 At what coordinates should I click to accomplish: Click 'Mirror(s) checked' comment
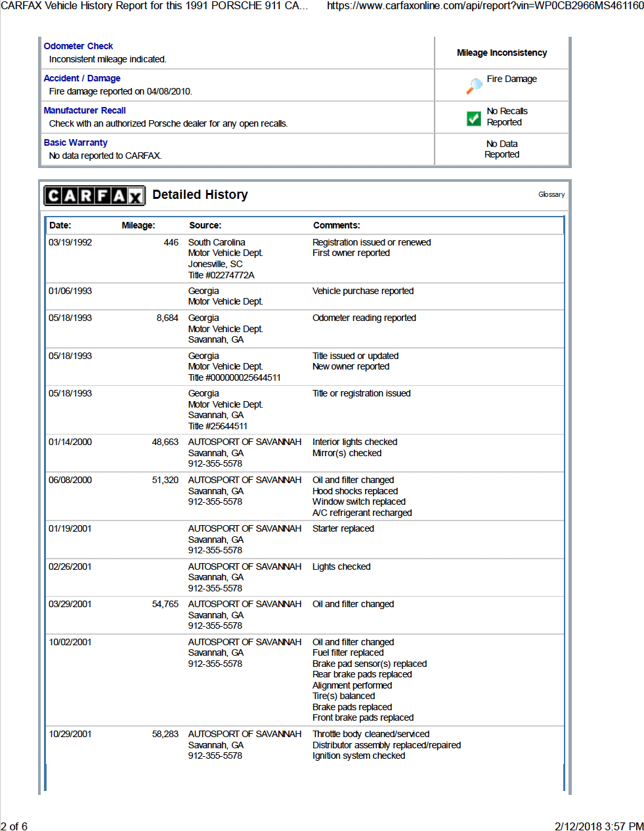click(347, 453)
